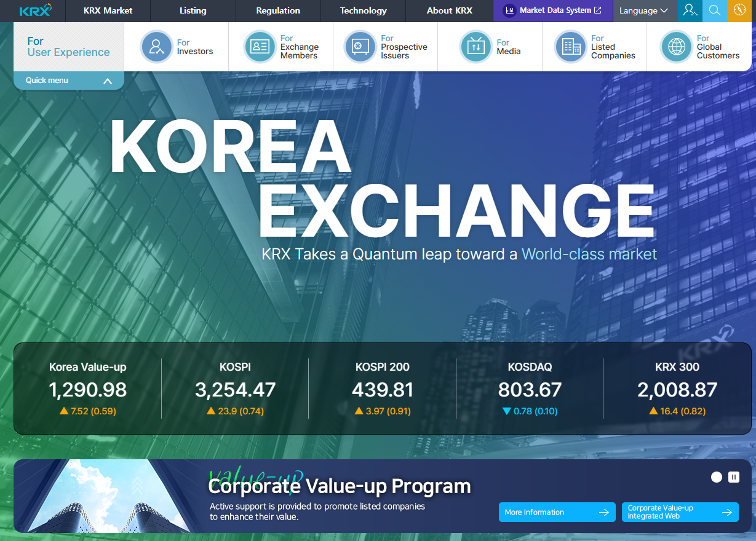Click the KOSDAQ change 0.78 (0.10)
This screenshot has height=541, width=756.
tap(530, 411)
